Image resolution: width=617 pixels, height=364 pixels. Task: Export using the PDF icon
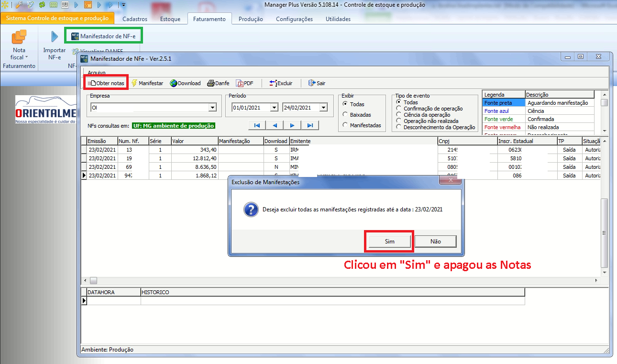click(240, 83)
